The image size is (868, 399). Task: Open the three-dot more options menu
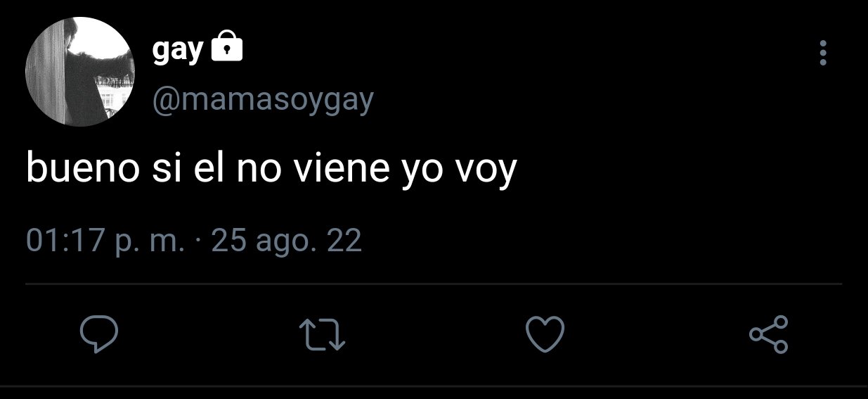(x=823, y=53)
